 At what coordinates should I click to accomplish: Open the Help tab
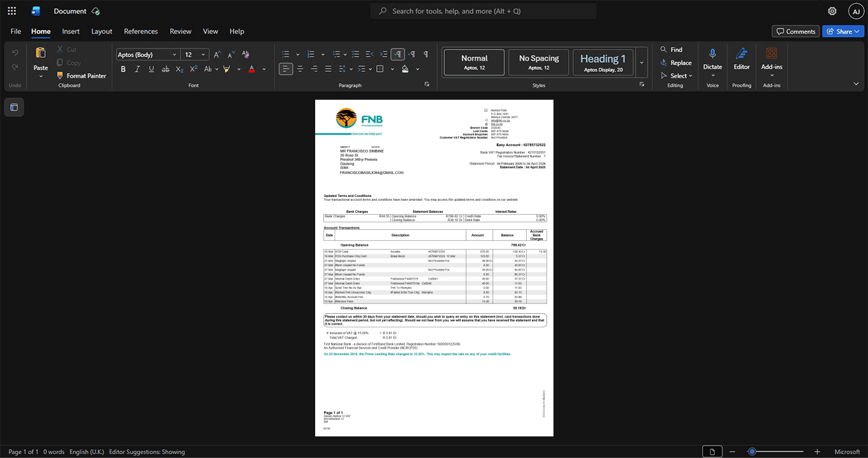236,31
